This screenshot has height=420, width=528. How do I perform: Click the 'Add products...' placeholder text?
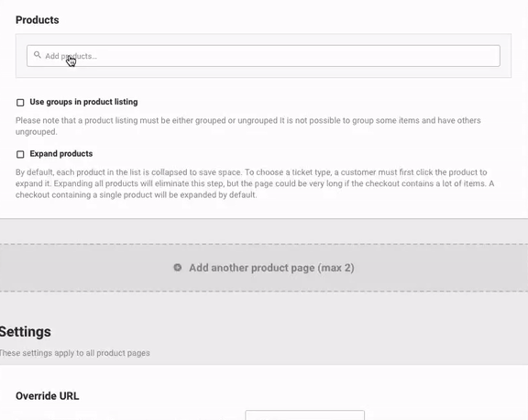[x=71, y=56]
